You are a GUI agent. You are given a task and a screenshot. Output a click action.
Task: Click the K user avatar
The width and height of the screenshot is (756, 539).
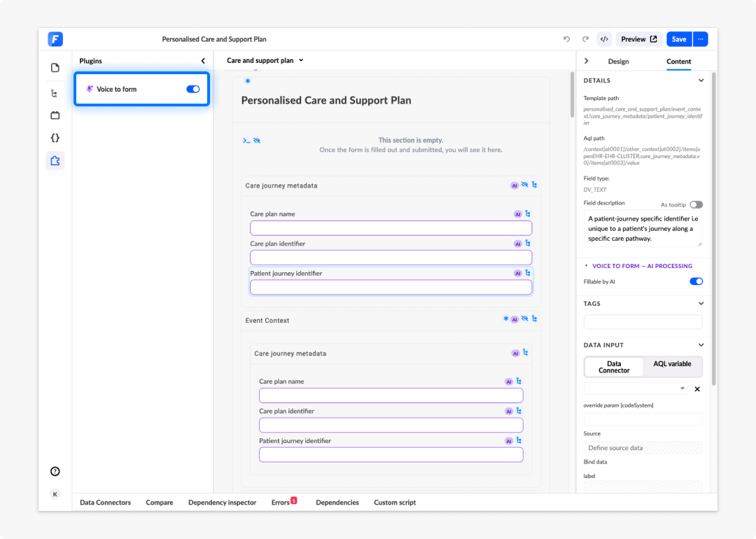tap(55, 494)
